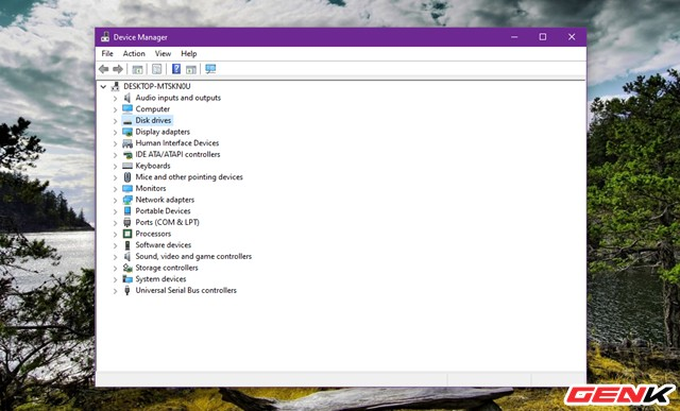This screenshot has width=680, height=411.
Task: Click the Properties toolbar icon
Action: tap(157, 69)
